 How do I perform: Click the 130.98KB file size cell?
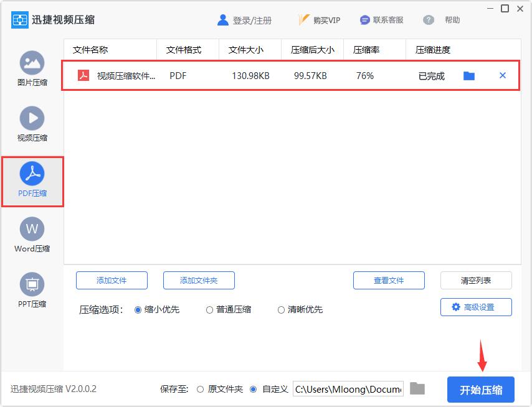(250, 75)
